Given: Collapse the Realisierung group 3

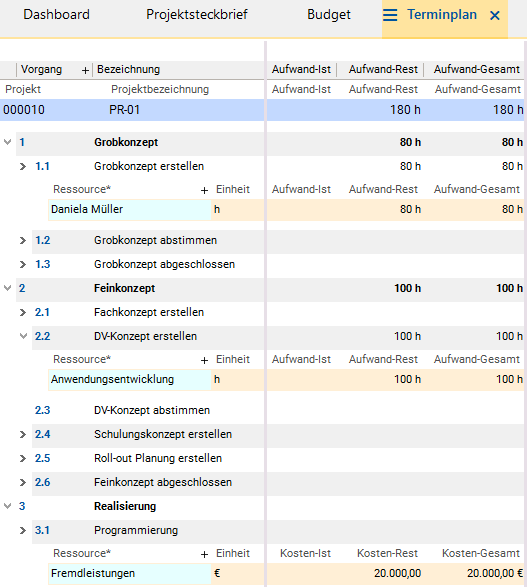Looking at the screenshot, I should 7,506.
